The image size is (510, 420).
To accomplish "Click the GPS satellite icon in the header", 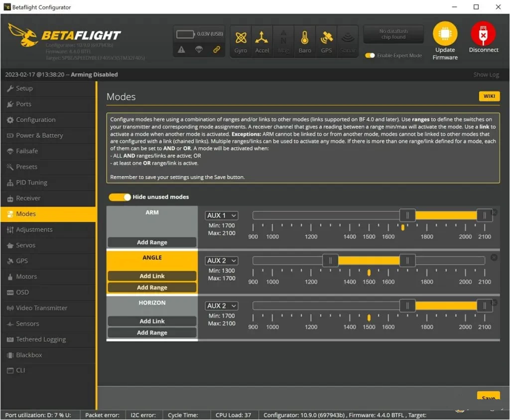I will click(x=326, y=38).
